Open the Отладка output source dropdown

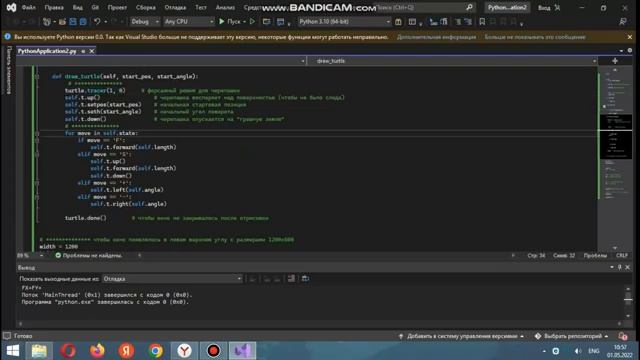click(172, 279)
